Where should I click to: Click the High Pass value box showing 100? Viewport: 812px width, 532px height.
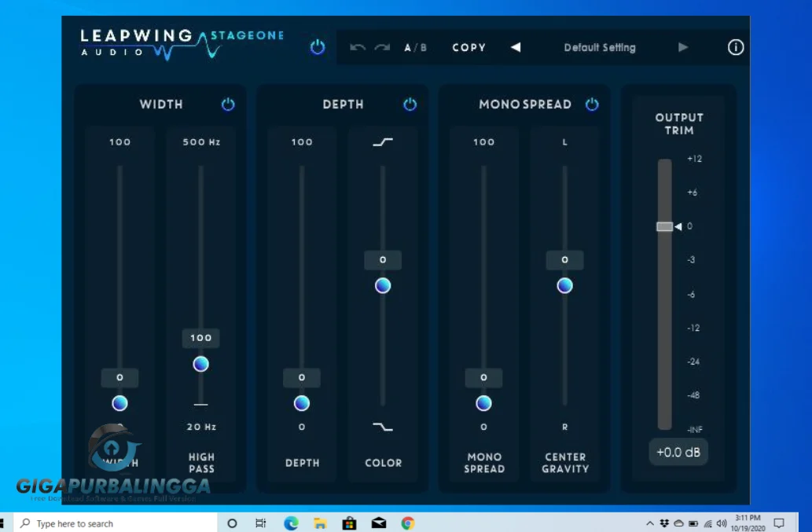coord(201,338)
